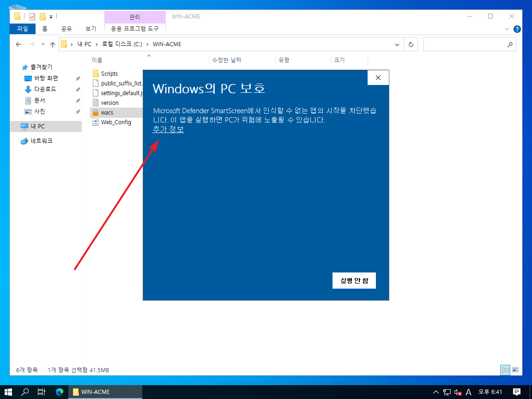This screenshot has height=399, width=532.
Task: Click the WIN-ACME taskbar button
Action: [x=106, y=392]
